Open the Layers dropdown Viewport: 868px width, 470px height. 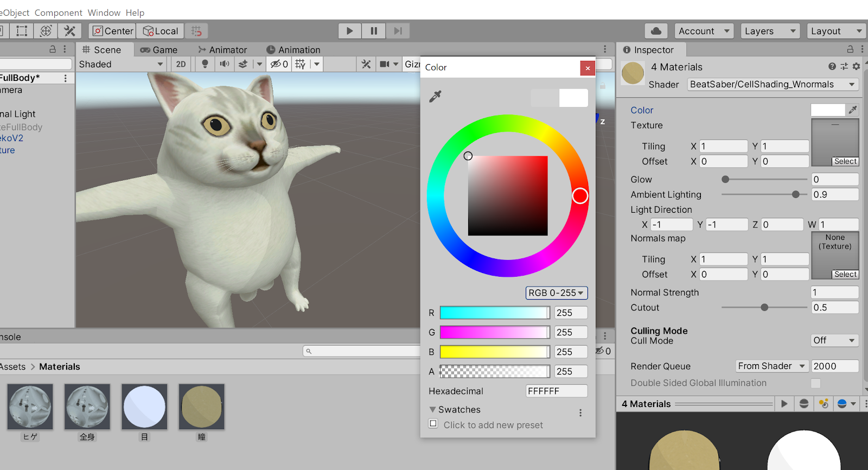(x=770, y=31)
